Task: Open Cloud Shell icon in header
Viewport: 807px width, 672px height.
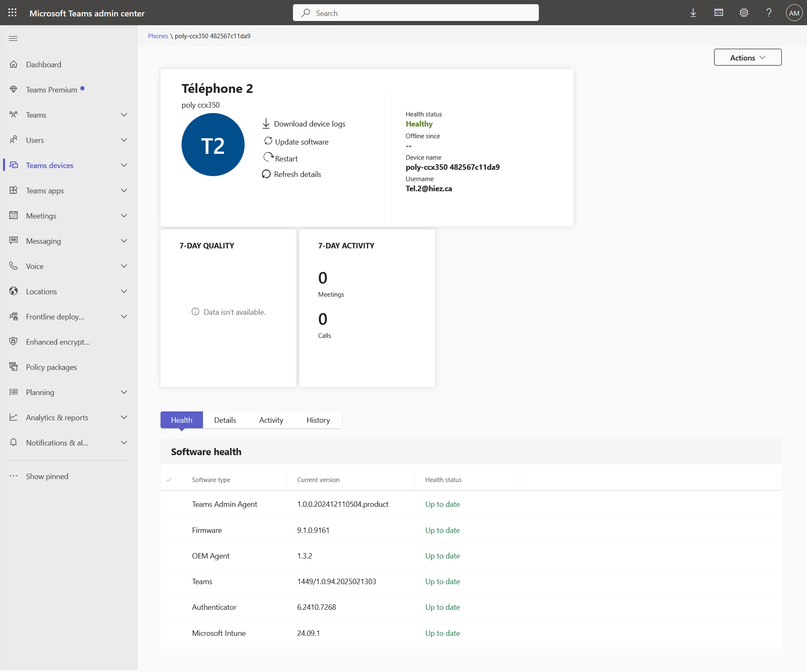Action: pos(719,13)
